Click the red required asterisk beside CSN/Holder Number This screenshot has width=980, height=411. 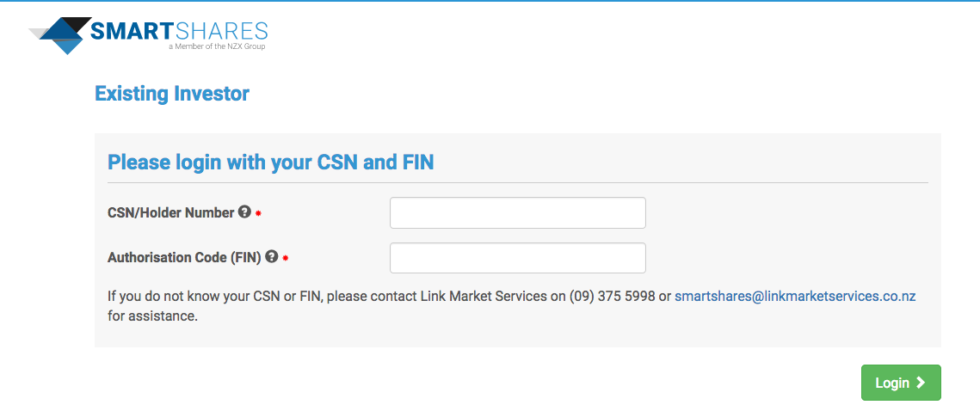tap(258, 213)
